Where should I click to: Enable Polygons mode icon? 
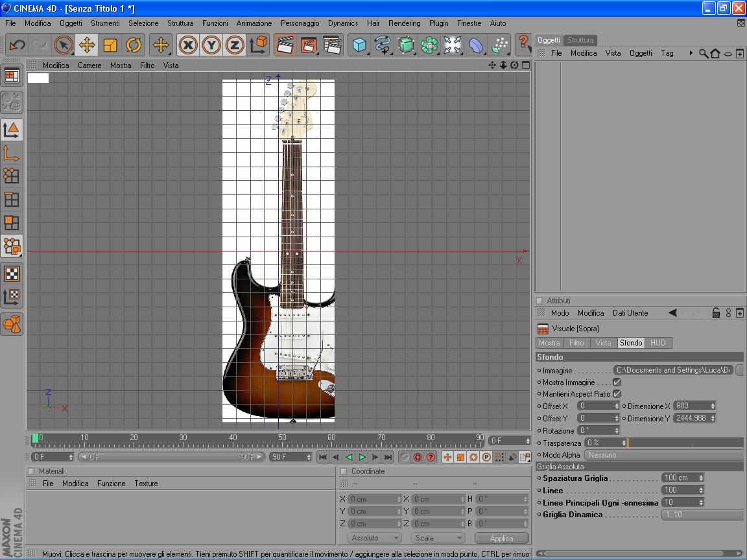coord(12,223)
